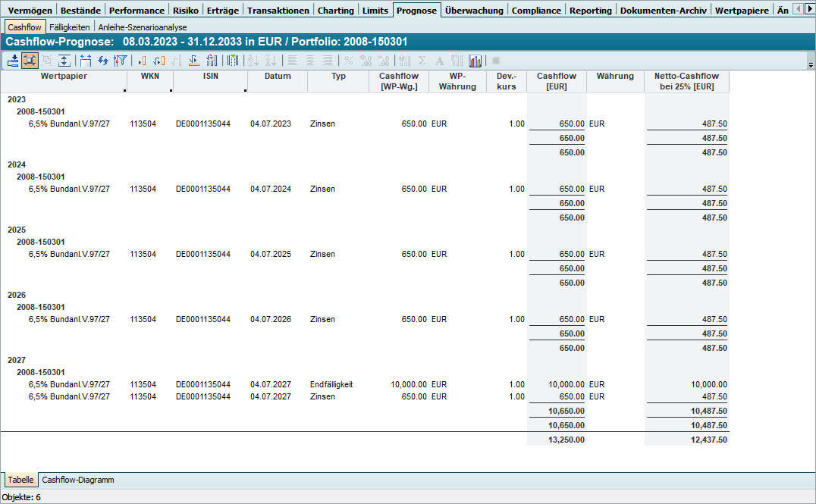
Task: Click the expand-vertical arrows toolbar icon
Action: (65, 61)
